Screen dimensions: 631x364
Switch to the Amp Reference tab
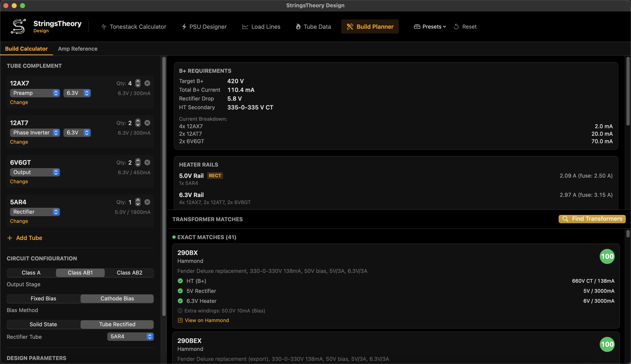pos(78,49)
